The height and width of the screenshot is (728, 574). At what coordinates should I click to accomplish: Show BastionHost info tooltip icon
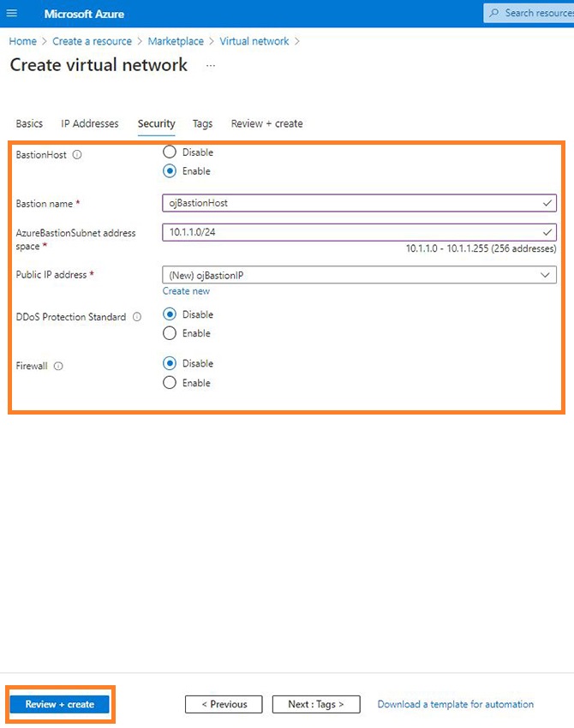77,155
